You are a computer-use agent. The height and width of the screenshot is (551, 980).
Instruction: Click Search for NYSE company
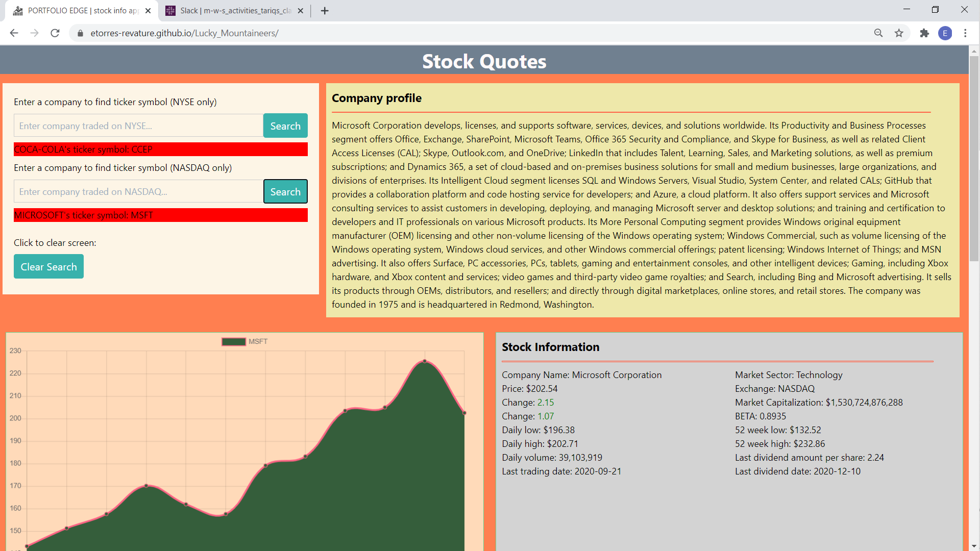tap(285, 126)
